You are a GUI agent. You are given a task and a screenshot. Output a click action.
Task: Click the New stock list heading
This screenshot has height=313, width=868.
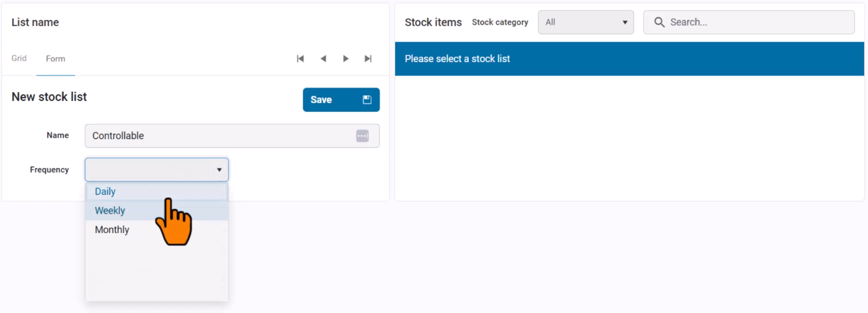pyautogui.click(x=49, y=97)
